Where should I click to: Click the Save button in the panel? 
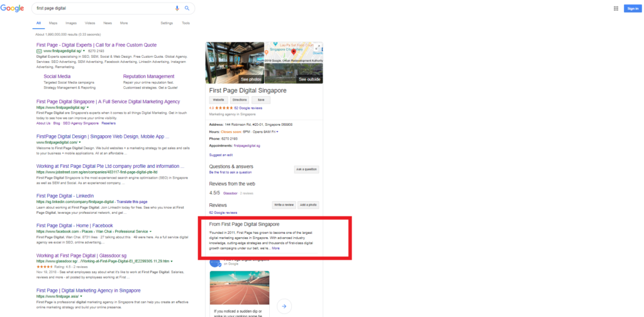261,100
